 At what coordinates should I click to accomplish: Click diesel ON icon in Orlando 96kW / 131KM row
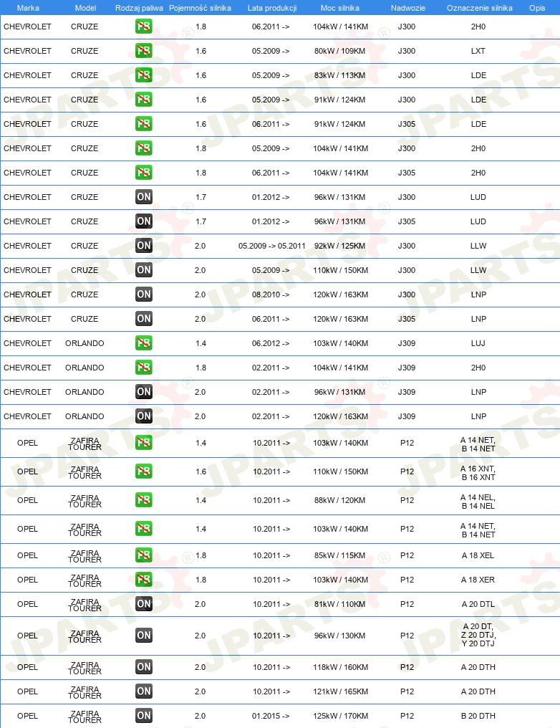144,392
